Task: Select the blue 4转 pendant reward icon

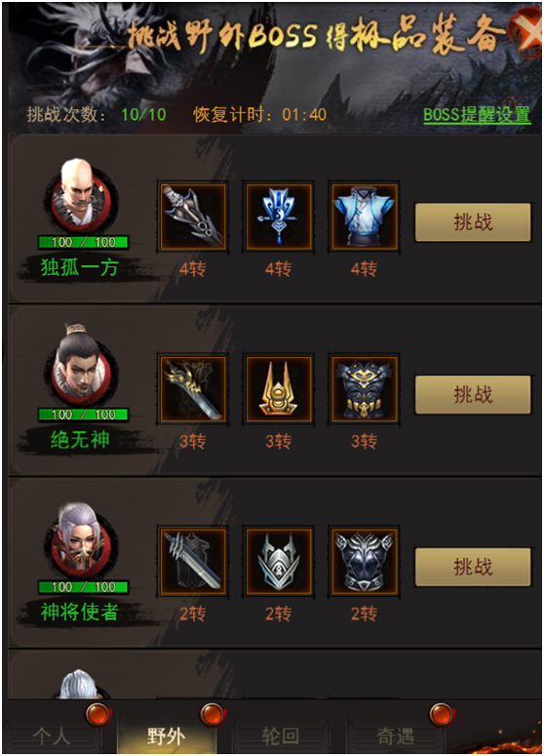Action: click(279, 217)
